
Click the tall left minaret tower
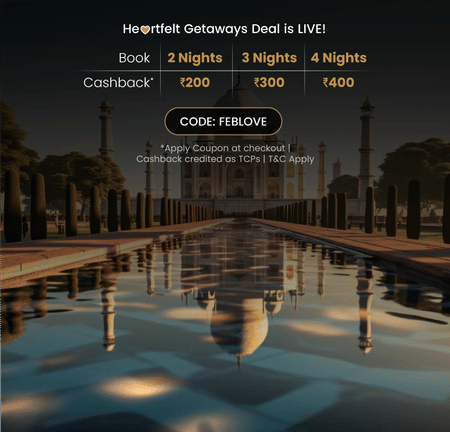click(x=106, y=128)
